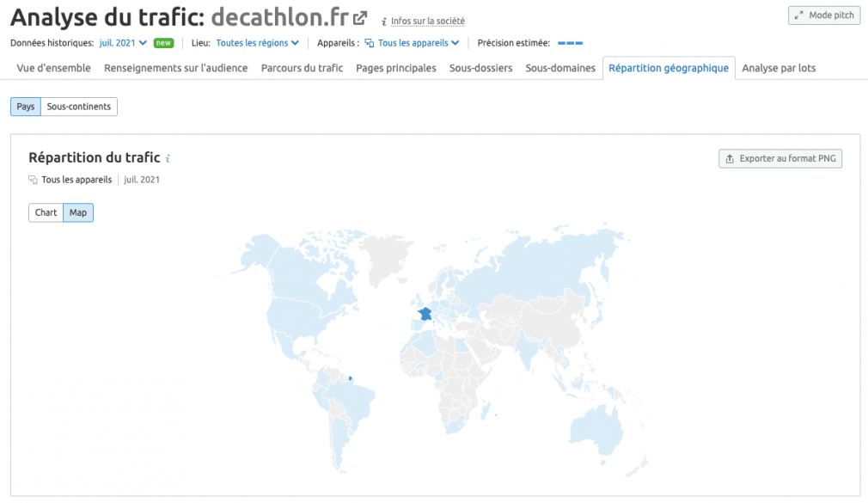Switch to Sous-continents view
Image resolution: width=868 pixels, height=503 pixels.
coord(78,107)
